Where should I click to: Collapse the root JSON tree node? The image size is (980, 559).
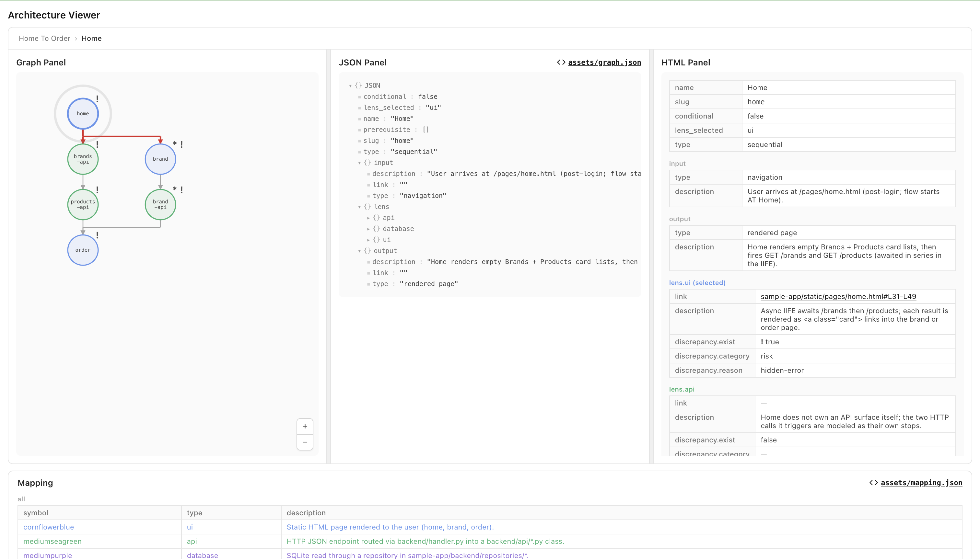point(350,86)
